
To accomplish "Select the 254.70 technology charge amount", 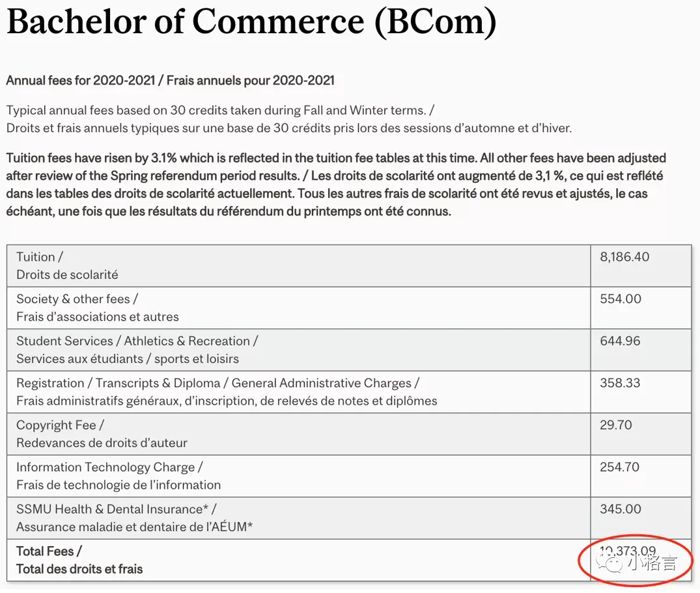I will pyautogui.click(x=620, y=467).
